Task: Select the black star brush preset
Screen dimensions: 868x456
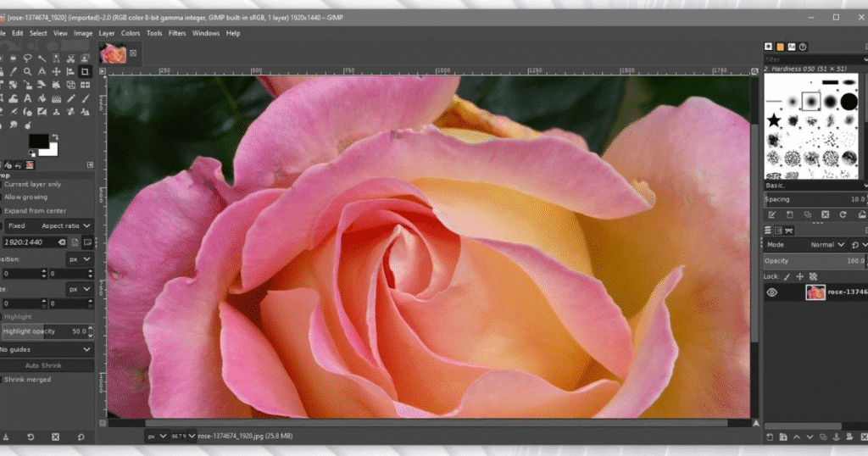Action: 774,120
